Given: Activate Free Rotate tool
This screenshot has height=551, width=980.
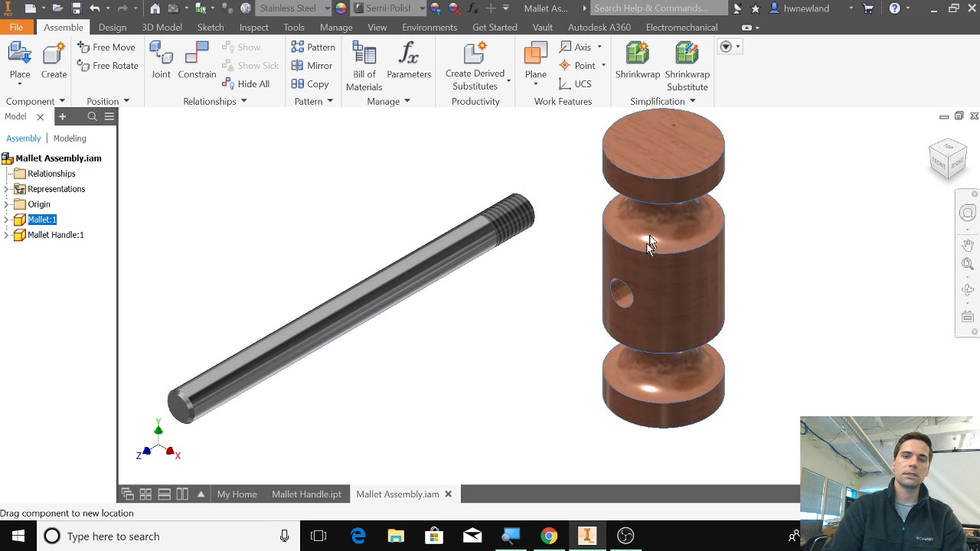Looking at the screenshot, I should click(x=108, y=66).
